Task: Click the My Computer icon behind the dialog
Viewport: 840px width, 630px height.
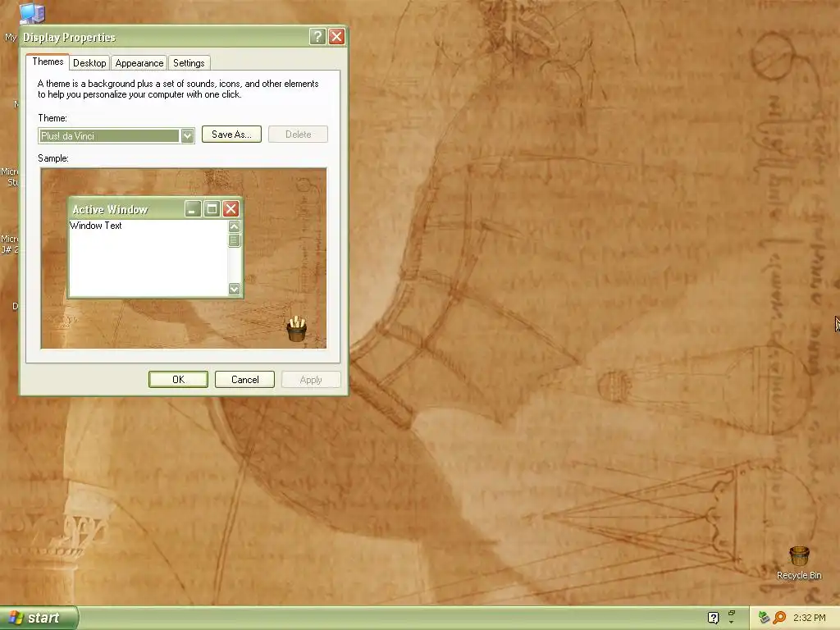Action: coord(32,12)
